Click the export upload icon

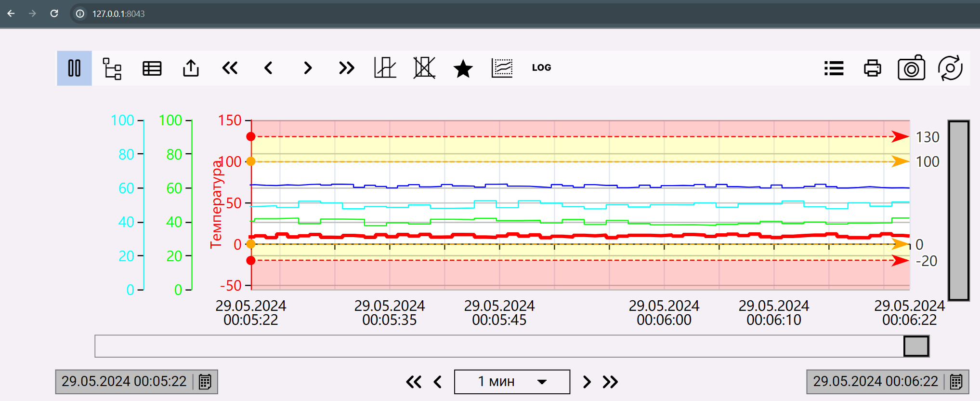(x=191, y=68)
